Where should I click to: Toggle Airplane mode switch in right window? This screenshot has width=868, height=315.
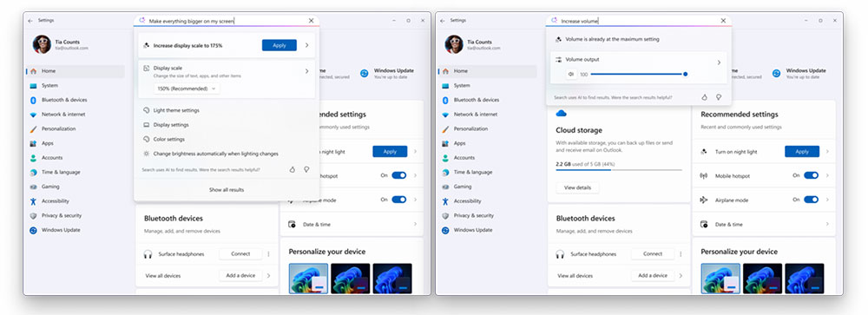811,200
